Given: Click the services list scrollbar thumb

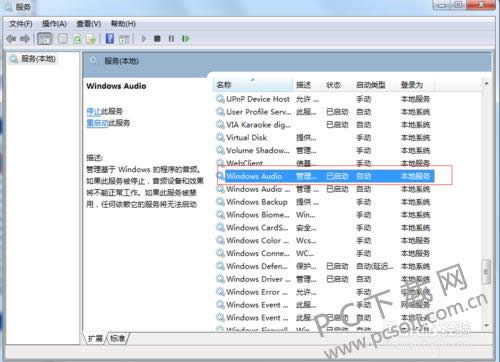Looking at the screenshot, I should click(x=486, y=272).
